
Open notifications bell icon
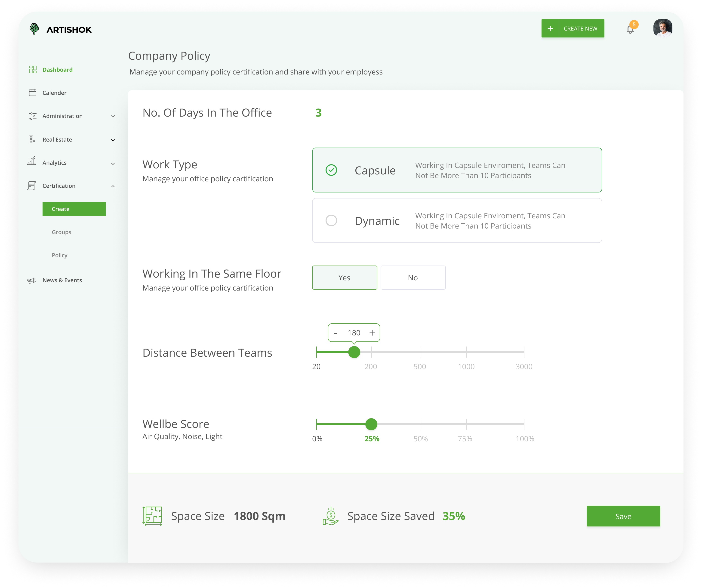(x=630, y=29)
